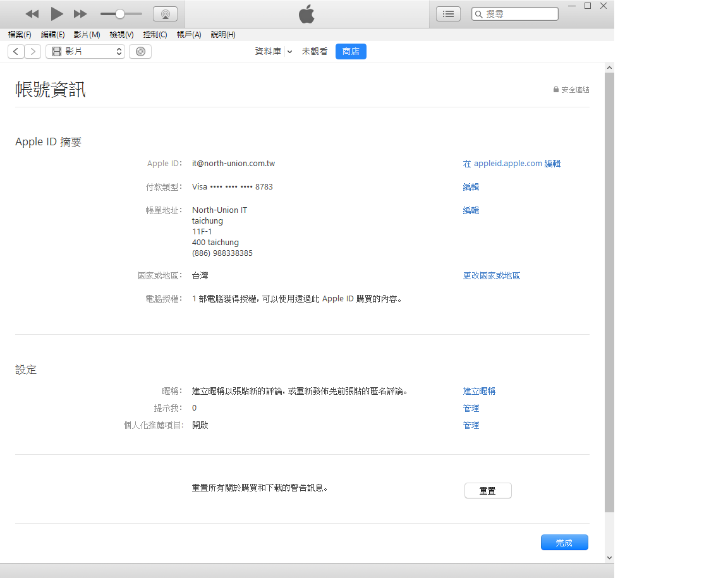Open the 帳戶(A) menu
Image resolution: width=728 pixels, height=578 pixels.
[189, 35]
